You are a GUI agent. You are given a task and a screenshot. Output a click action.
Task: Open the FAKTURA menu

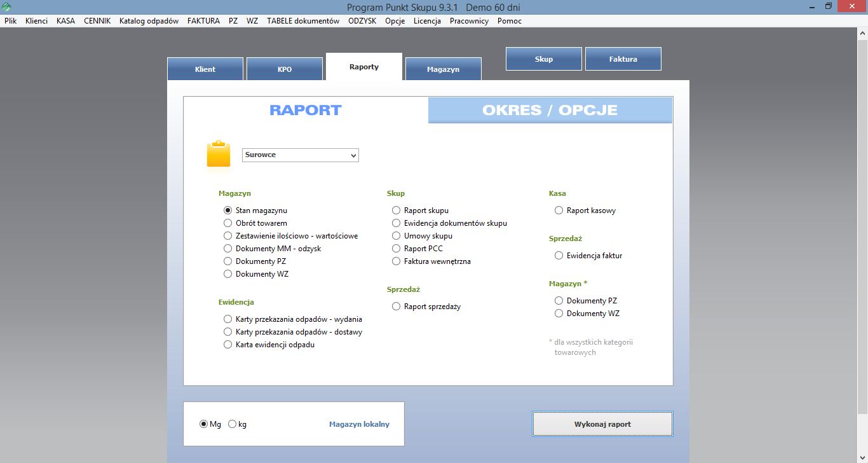click(x=203, y=21)
